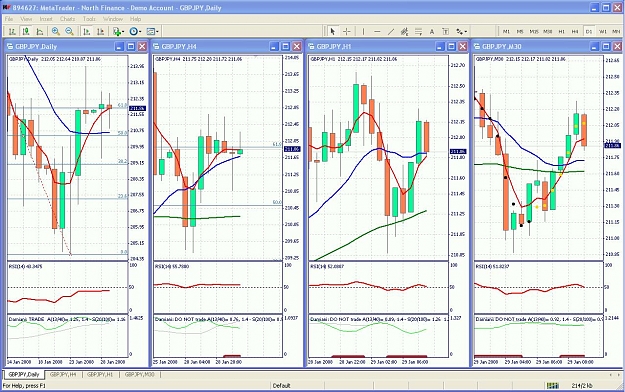Click the GBPJPY,H1 chart window icon
The image size is (625, 392).
point(311,47)
